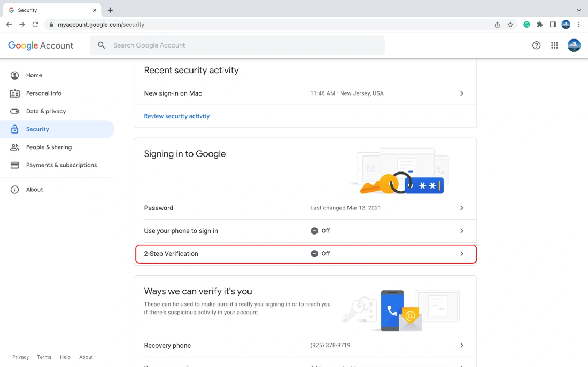This screenshot has width=588, height=367.
Task: Click the Security padlock icon
Action: coord(14,129)
